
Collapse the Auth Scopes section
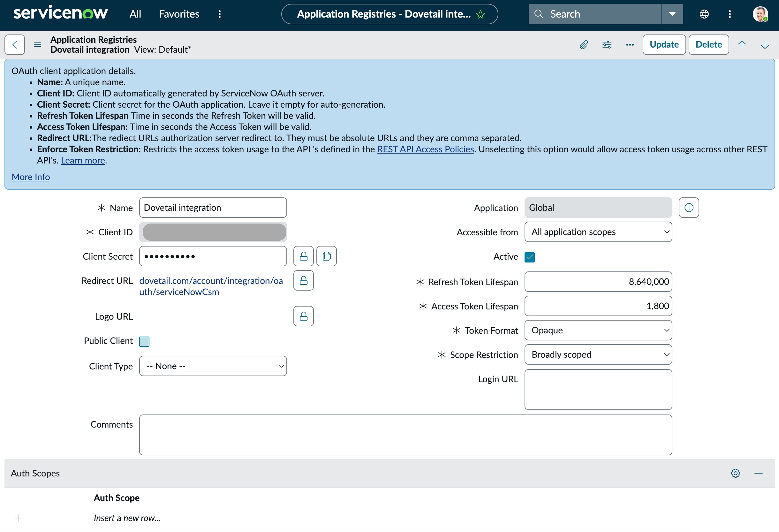click(x=759, y=473)
